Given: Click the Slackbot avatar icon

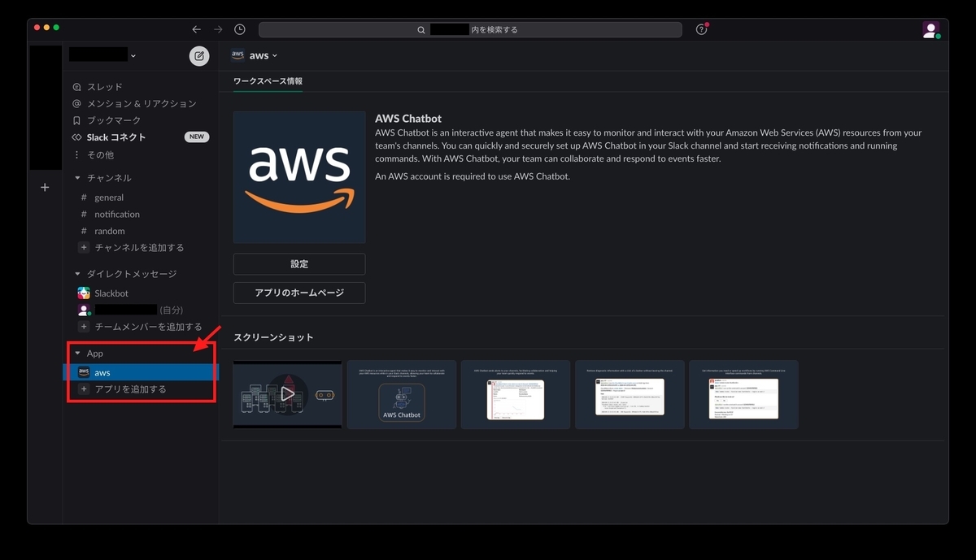Looking at the screenshot, I should pos(84,293).
